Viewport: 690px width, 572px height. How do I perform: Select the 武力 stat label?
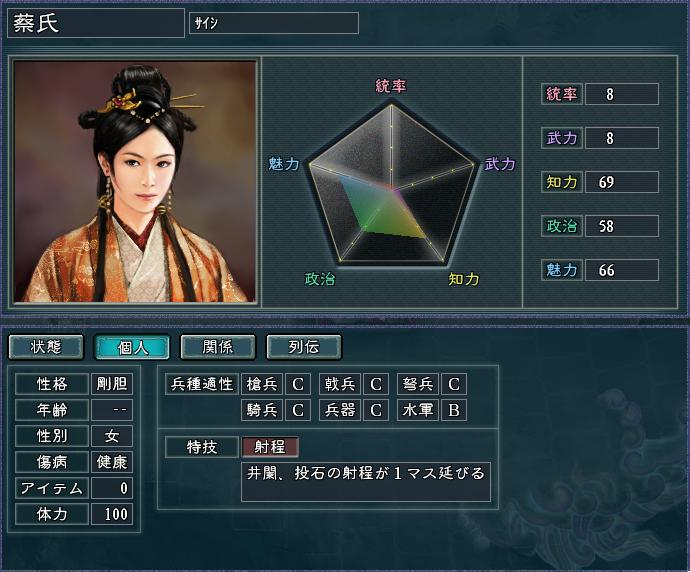point(562,138)
